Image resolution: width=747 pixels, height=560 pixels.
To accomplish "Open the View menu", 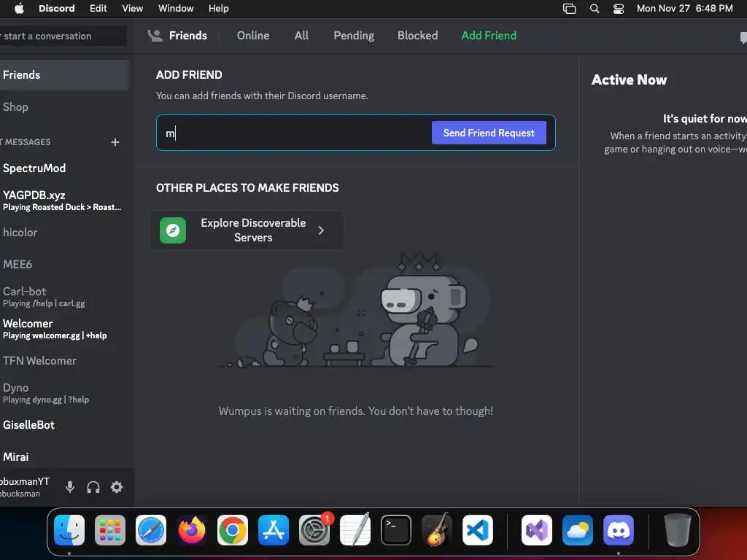I will [132, 9].
